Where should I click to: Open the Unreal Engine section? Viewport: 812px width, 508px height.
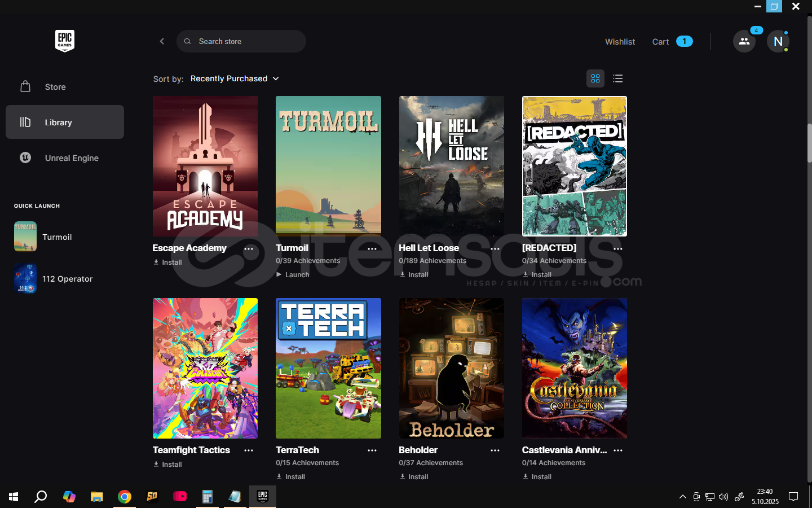[x=65, y=158]
